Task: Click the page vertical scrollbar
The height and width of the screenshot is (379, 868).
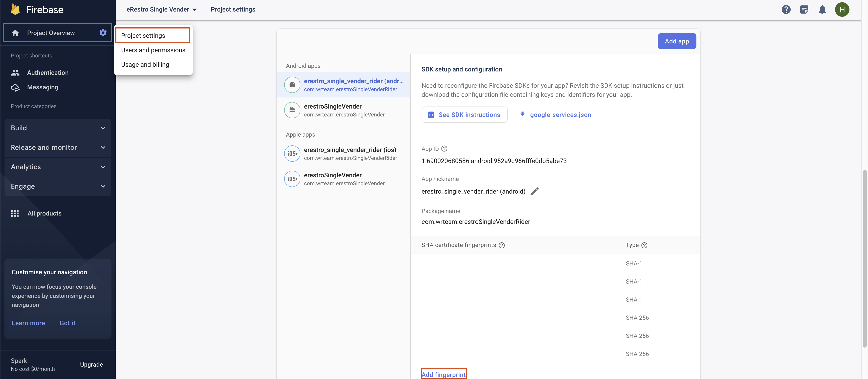Action: [864, 258]
